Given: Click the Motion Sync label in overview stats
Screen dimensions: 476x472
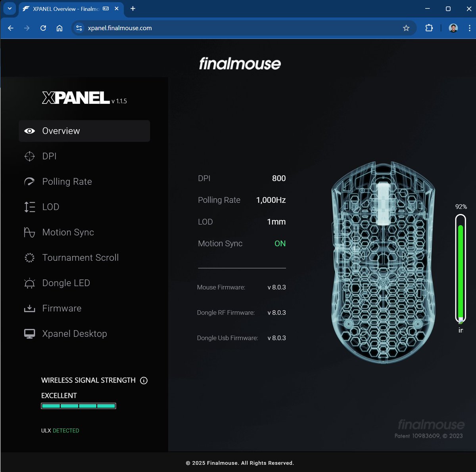Looking at the screenshot, I should point(220,244).
